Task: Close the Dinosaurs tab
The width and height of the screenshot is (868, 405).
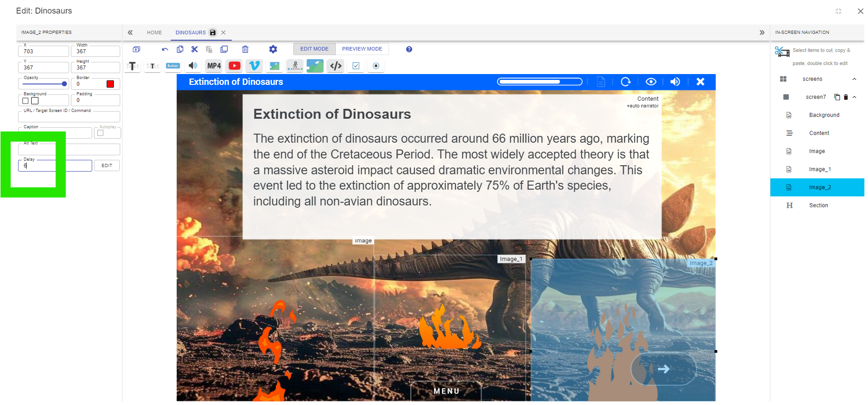Action: (x=223, y=33)
